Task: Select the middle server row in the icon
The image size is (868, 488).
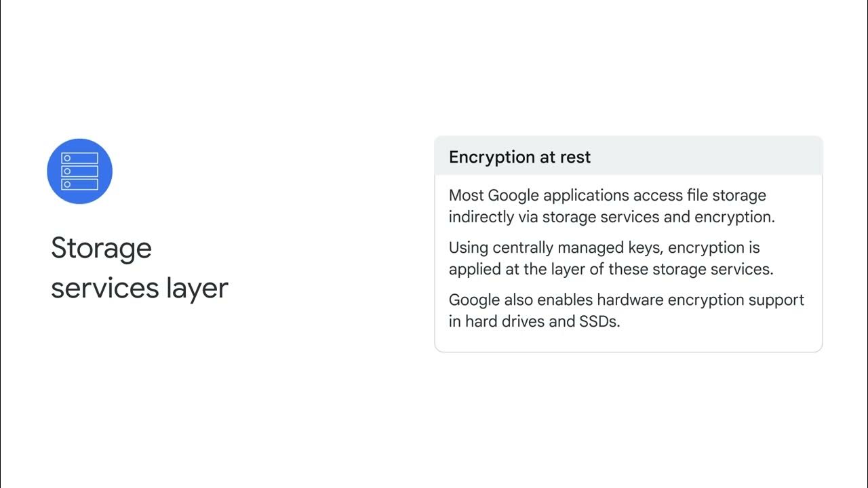Action: [79, 171]
